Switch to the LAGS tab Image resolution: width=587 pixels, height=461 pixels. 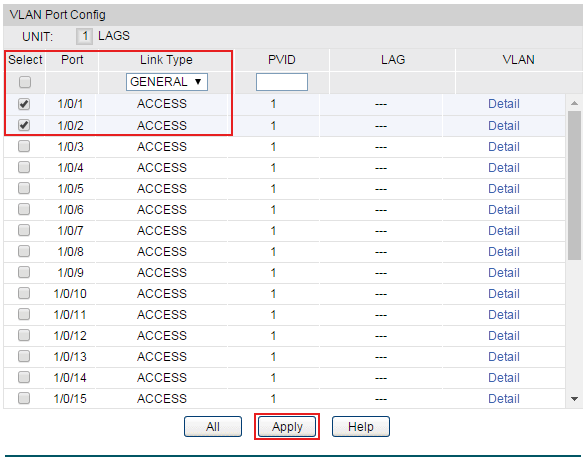(x=114, y=36)
